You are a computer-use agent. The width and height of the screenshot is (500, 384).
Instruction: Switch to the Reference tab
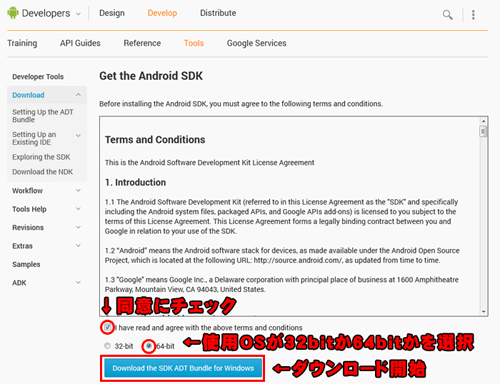[142, 43]
